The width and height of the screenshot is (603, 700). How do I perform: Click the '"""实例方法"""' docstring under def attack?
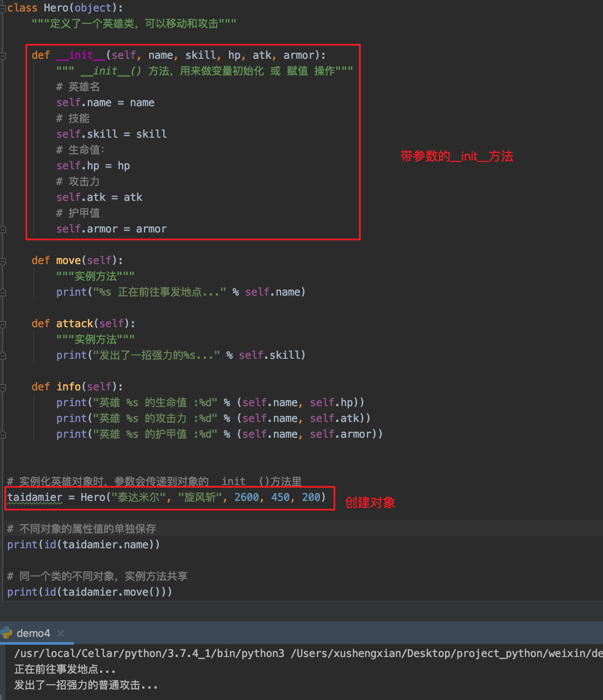[95, 339]
